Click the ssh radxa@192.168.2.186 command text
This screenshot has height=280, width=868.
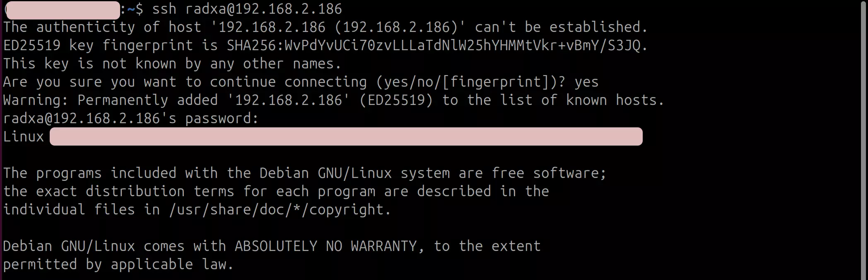247,9
